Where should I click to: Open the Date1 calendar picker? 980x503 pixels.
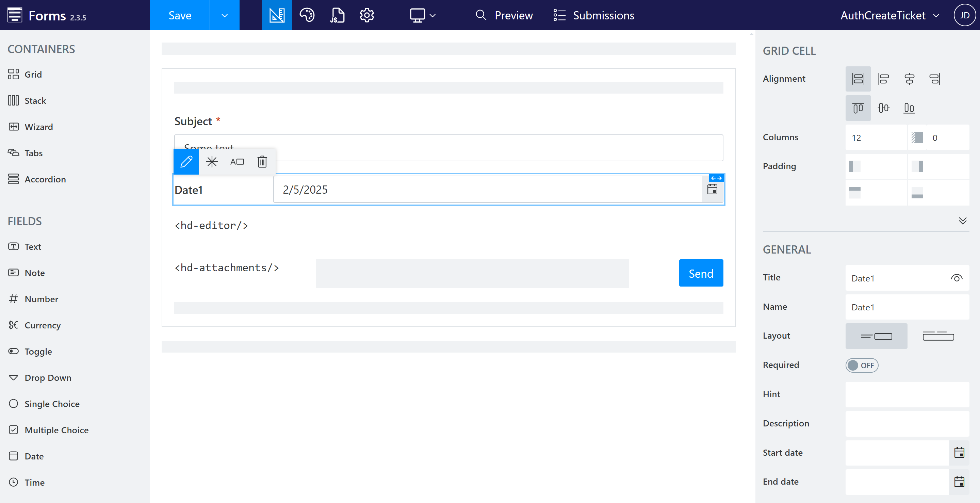(712, 189)
